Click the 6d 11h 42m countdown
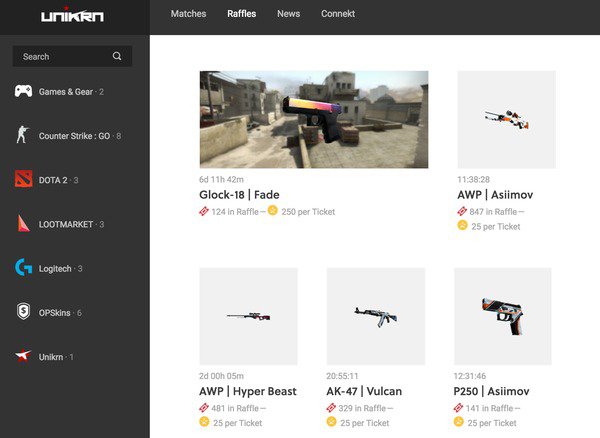Screen dimensions: 600x438 [221, 179]
